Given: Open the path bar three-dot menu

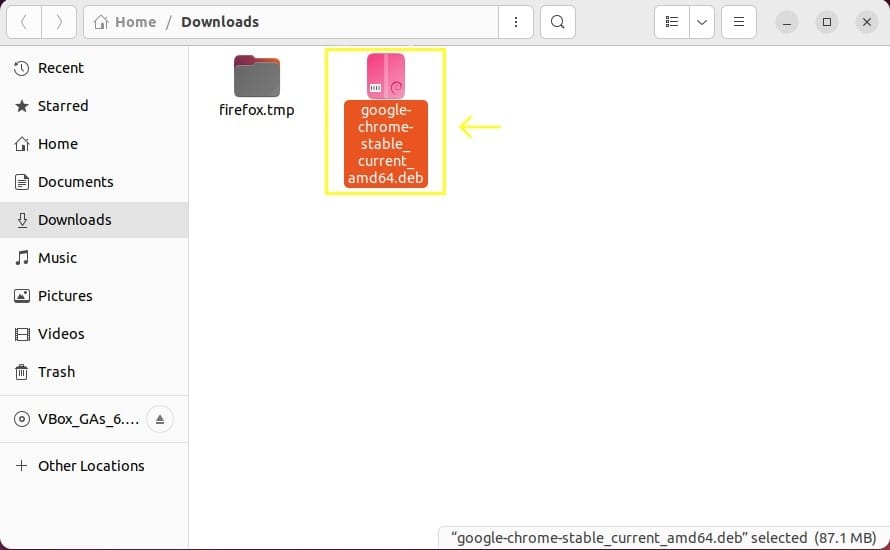Looking at the screenshot, I should (x=515, y=22).
